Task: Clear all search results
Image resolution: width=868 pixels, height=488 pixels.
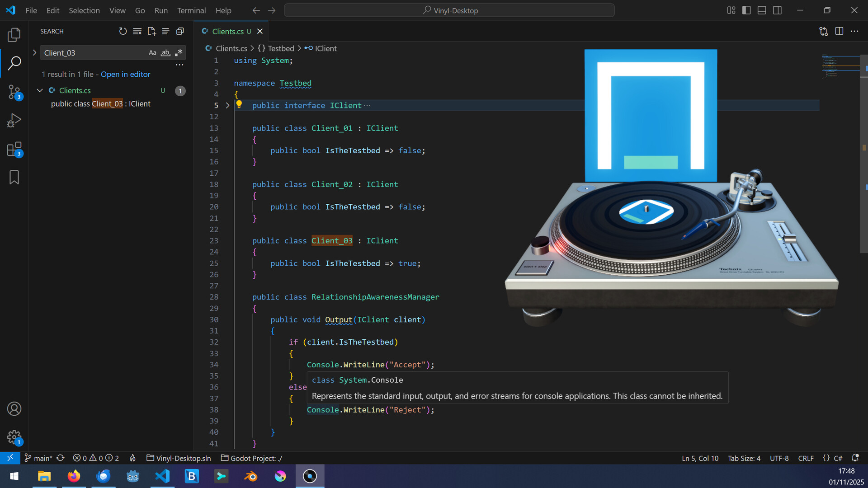Action: coord(137,31)
